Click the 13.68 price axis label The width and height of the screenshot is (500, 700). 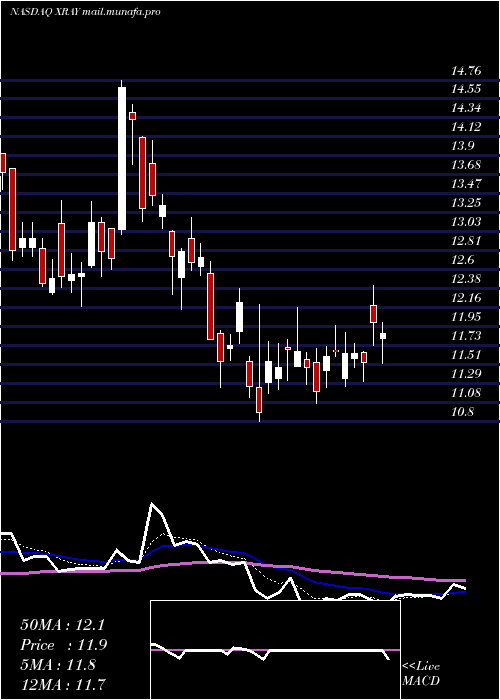pos(466,165)
